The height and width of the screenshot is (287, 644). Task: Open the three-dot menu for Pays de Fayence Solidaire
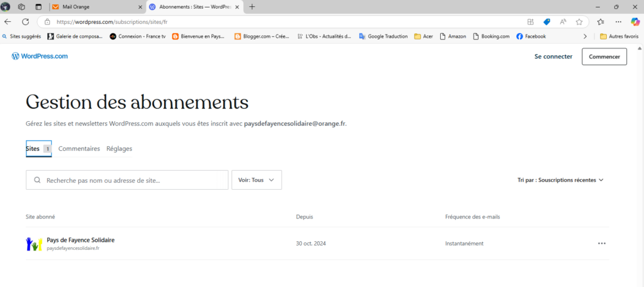tap(602, 244)
